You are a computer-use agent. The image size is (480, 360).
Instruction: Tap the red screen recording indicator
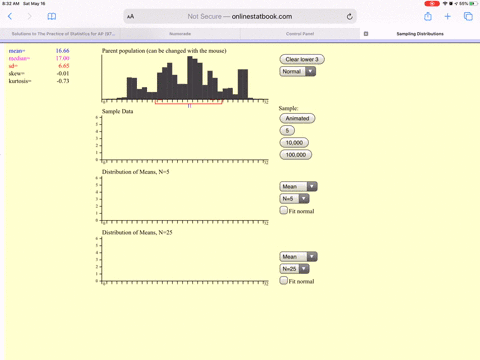(432, 4)
